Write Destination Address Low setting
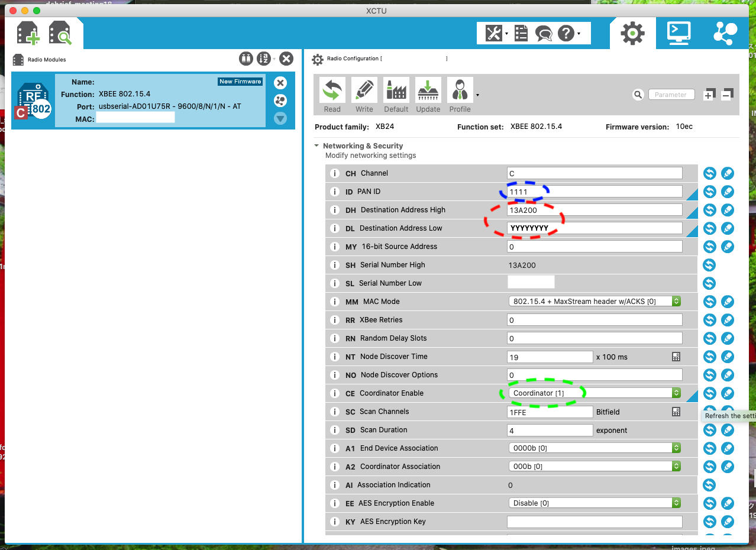The image size is (756, 550). [728, 228]
